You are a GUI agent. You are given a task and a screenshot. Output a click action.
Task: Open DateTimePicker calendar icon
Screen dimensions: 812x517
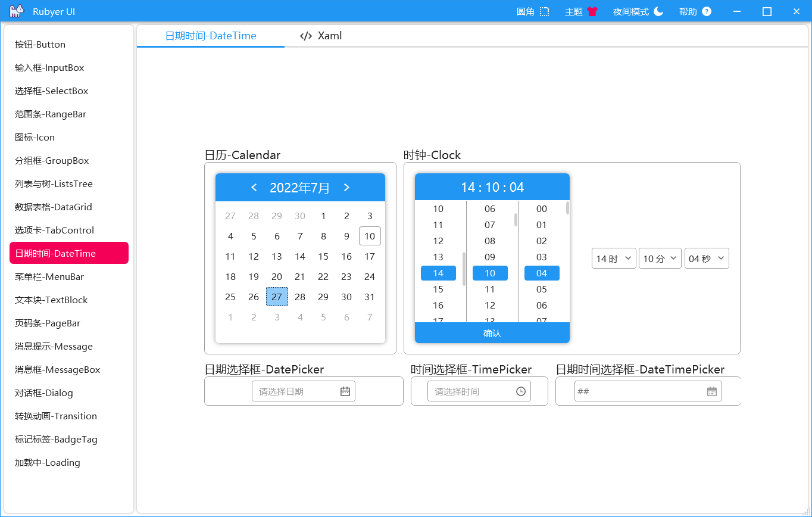tap(712, 391)
